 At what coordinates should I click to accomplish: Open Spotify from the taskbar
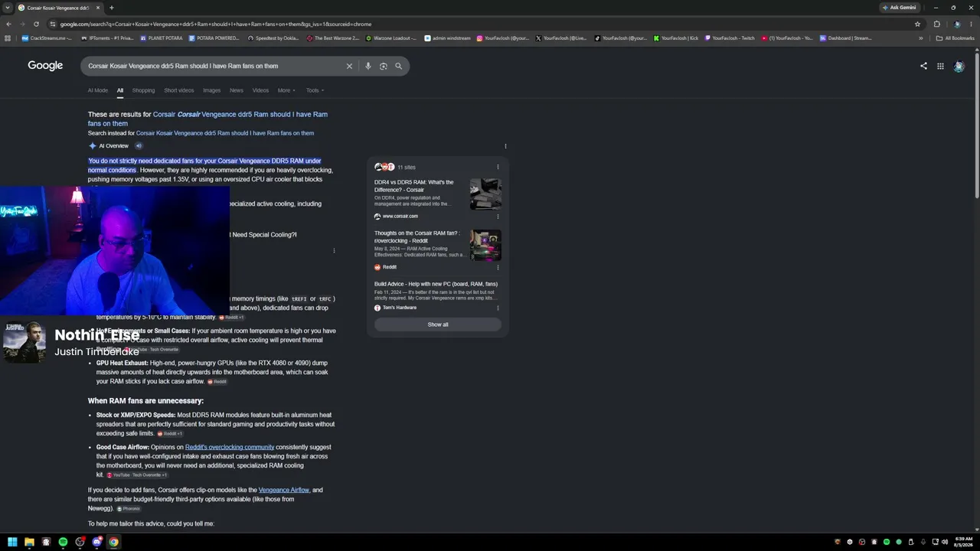(63, 542)
